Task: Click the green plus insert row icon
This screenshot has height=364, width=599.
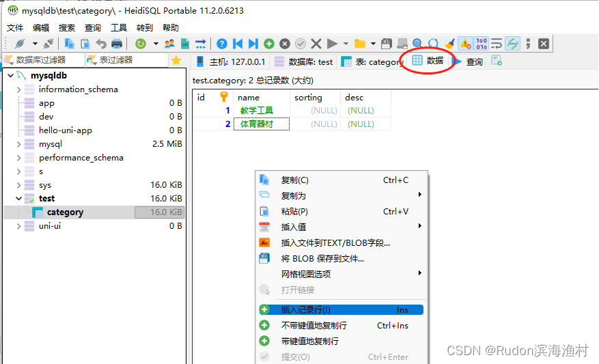Action: 269,44
